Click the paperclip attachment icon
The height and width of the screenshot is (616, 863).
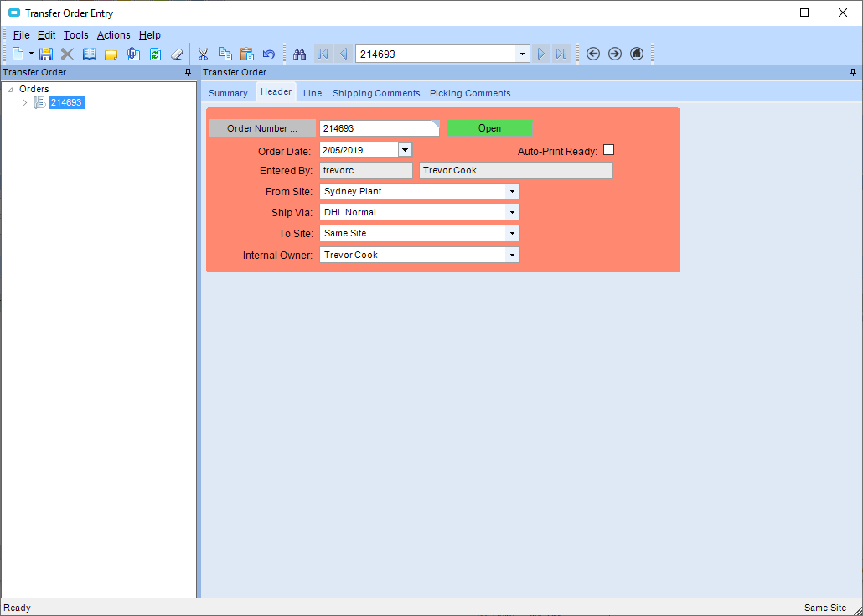click(133, 54)
